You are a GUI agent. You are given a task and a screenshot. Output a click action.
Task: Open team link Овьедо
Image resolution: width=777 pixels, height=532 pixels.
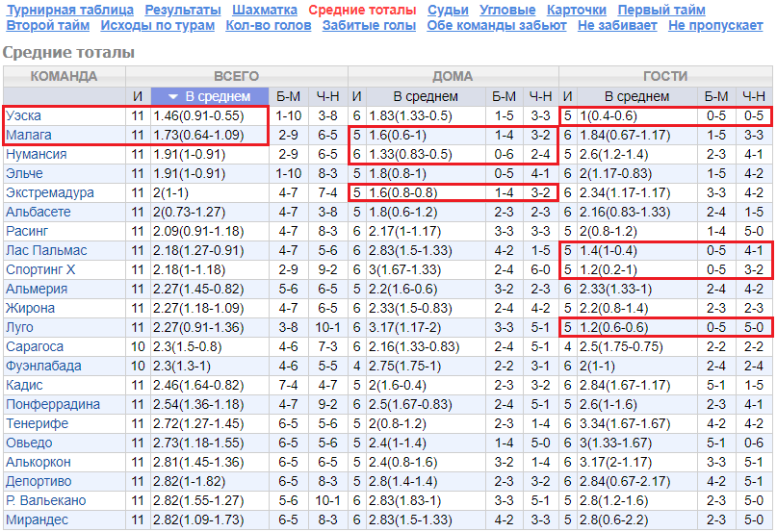point(29,443)
